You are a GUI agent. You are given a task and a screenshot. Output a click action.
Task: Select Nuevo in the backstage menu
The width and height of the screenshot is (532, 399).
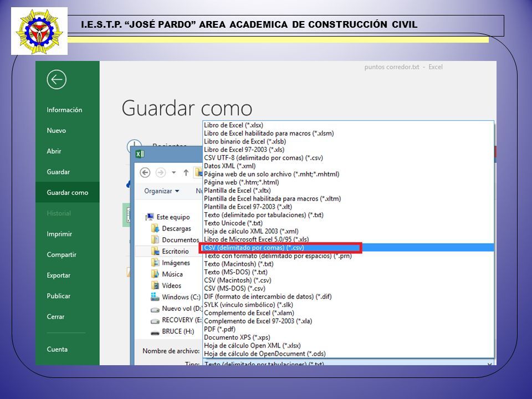coord(57,130)
